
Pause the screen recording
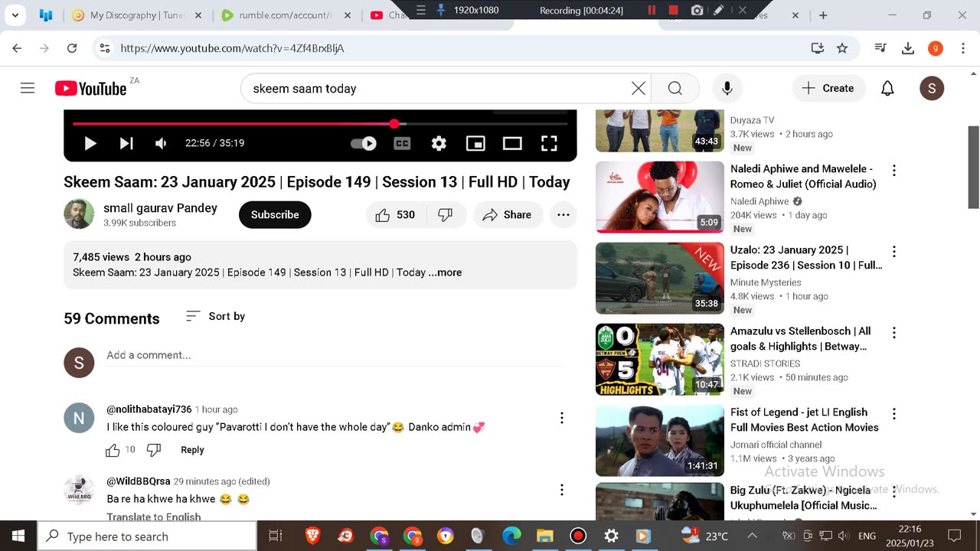click(x=652, y=10)
